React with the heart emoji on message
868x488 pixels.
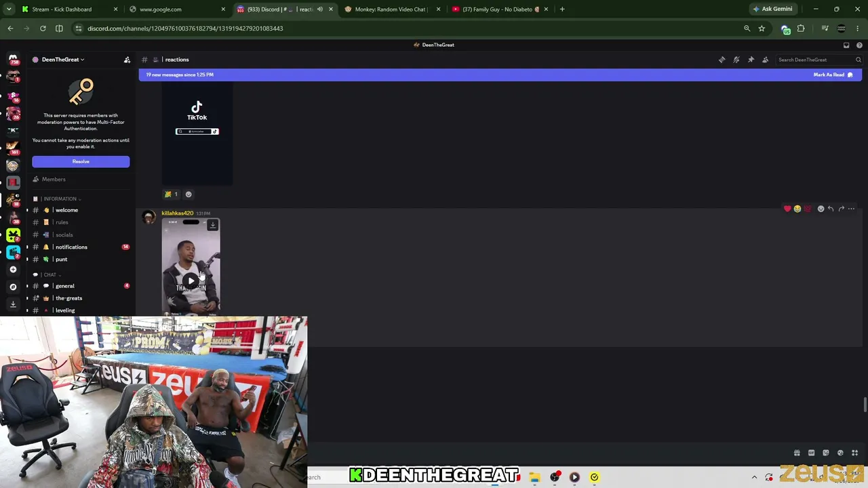coord(787,209)
